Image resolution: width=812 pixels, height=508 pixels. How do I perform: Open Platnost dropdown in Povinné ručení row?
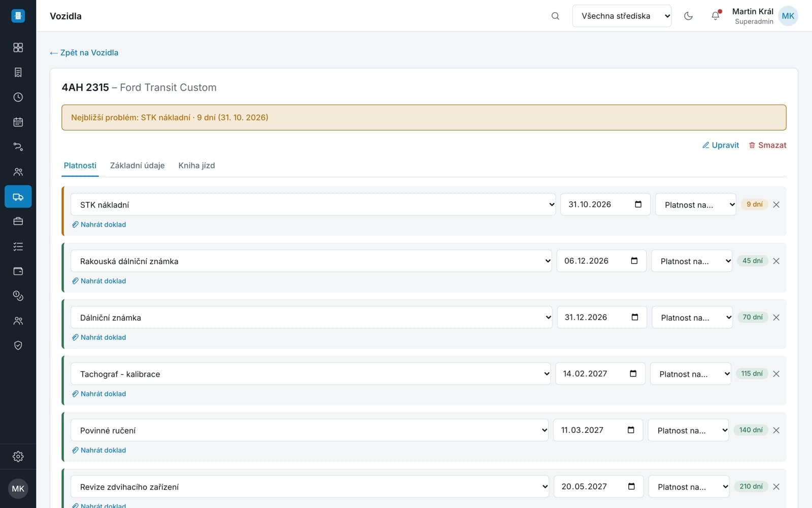tap(689, 430)
